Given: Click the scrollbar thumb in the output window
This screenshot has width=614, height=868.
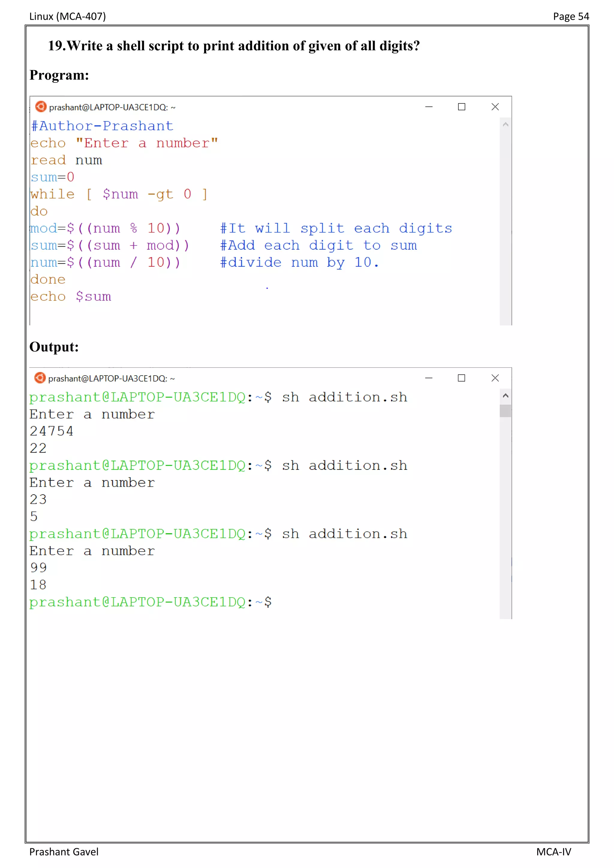Looking at the screenshot, I should pyautogui.click(x=505, y=411).
